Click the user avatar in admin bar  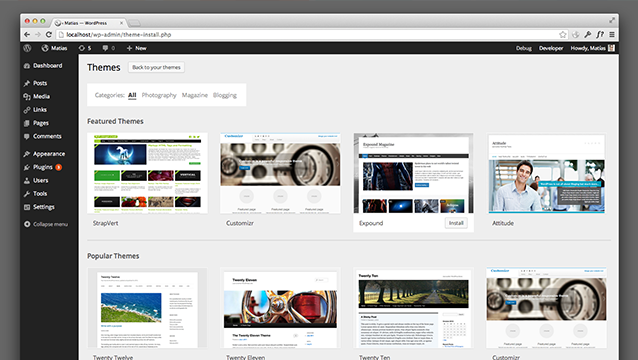pos(611,48)
